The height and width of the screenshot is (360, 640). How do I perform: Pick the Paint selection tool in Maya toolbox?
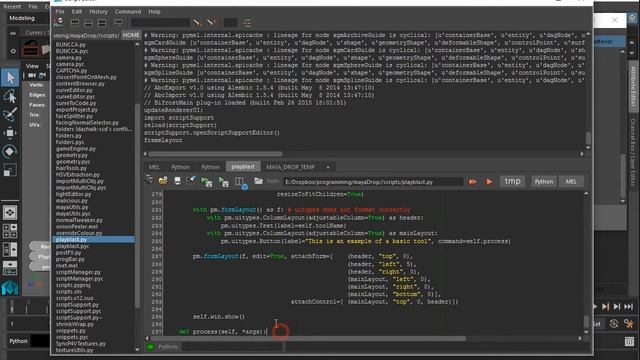(10, 115)
